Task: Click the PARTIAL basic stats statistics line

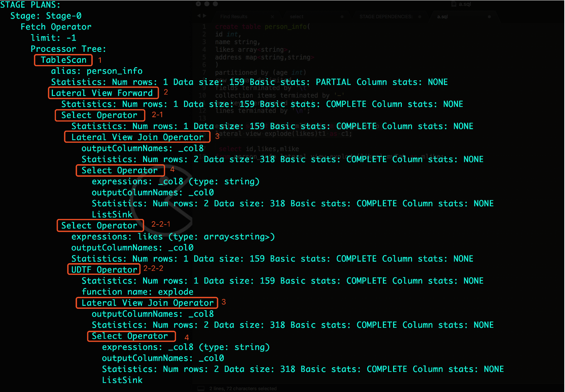Action: coord(249,82)
